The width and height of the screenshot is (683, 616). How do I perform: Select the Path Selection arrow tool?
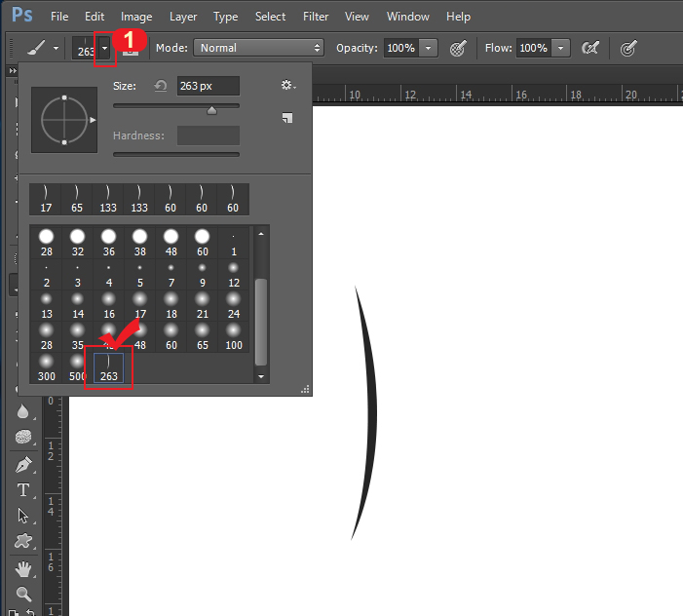coord(23,516)
